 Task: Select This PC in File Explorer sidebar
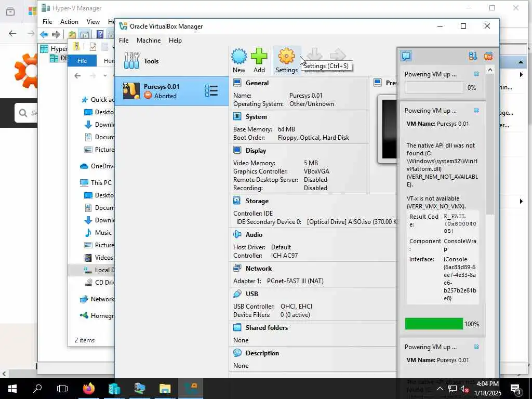[x=96, y=182]
